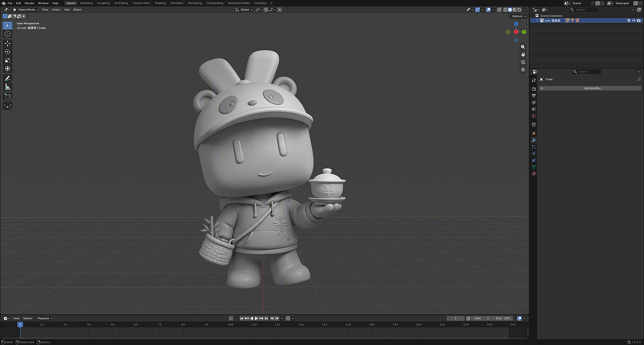Jump to the last frame
Image resolution: width=644 pixels, height=345 pixels.
tap(266, 318)
